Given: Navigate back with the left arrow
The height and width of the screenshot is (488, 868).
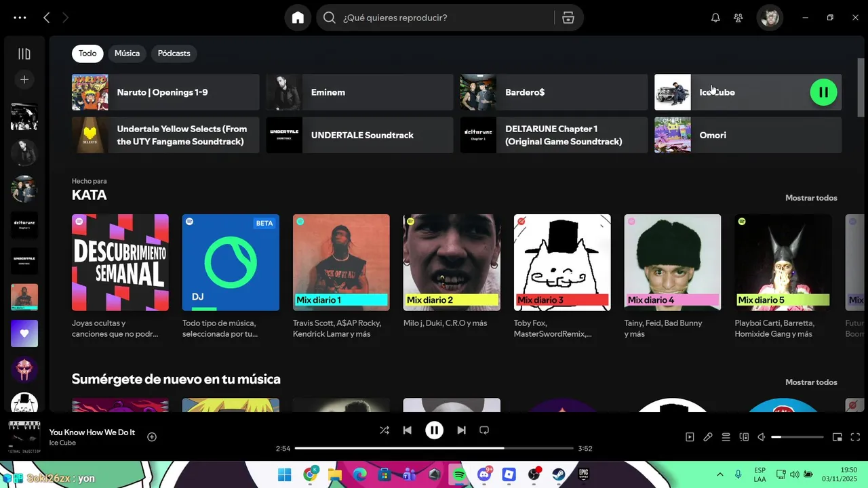Looking at the screenshot, I should point(46,18).
